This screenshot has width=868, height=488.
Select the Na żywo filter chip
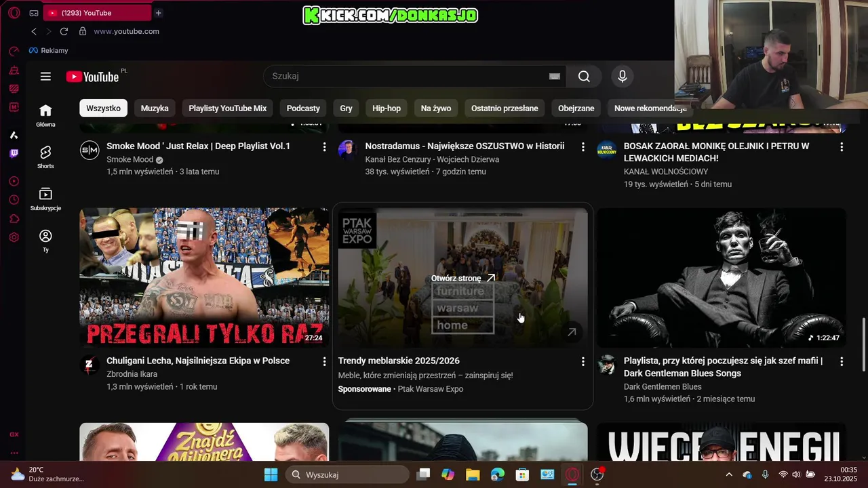point(436,108)
